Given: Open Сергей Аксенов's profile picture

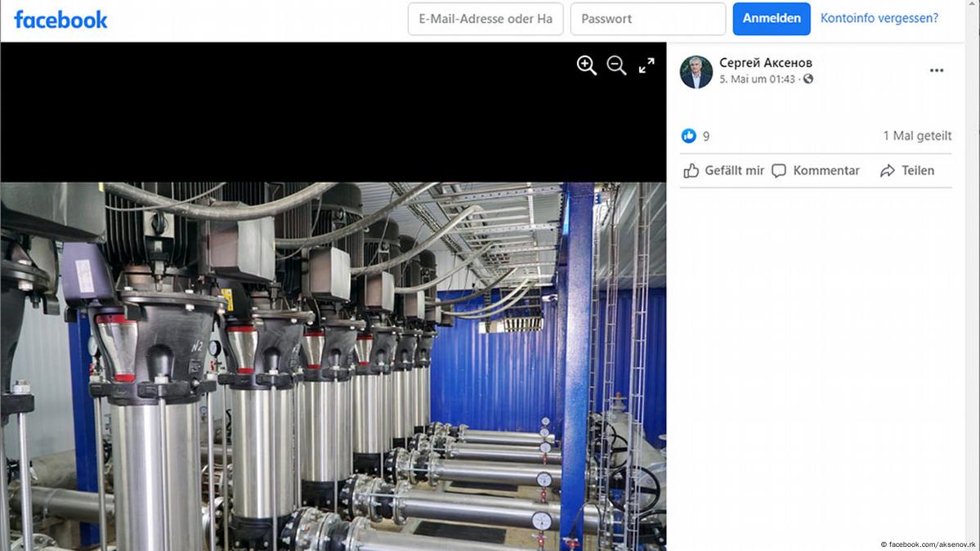Looking at the screenshot, I should point(696,71).
